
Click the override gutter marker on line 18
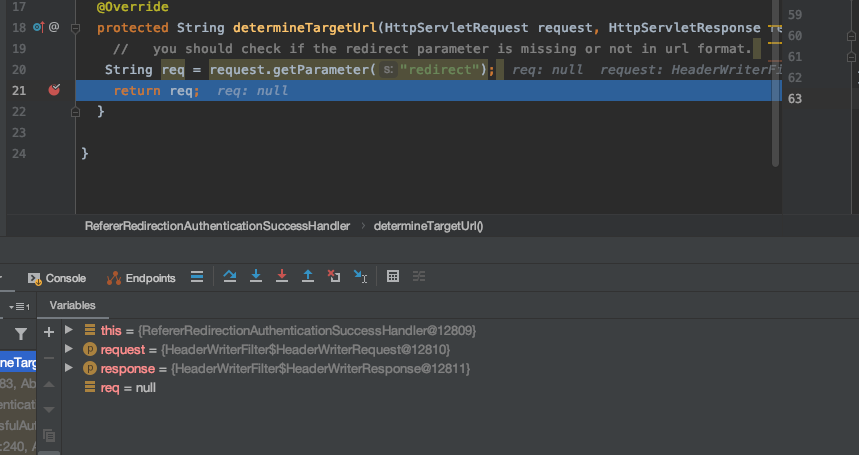point(38,27)
